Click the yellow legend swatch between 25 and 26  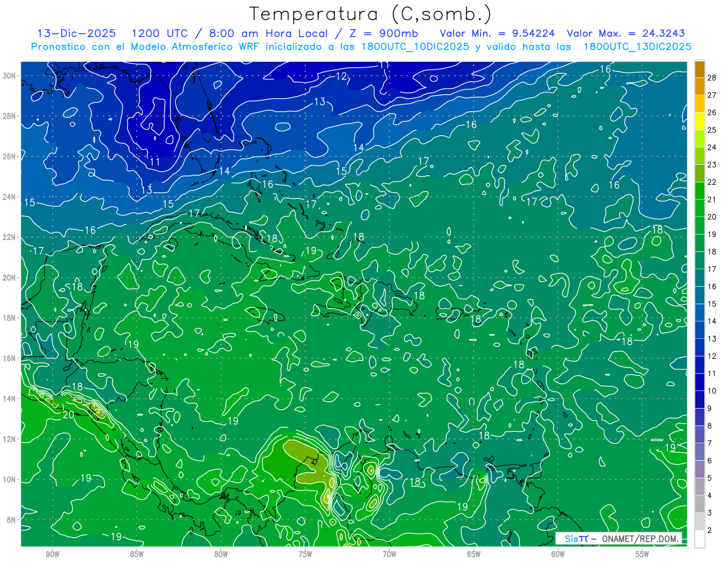pyautogui.click(x=699, y=121)
